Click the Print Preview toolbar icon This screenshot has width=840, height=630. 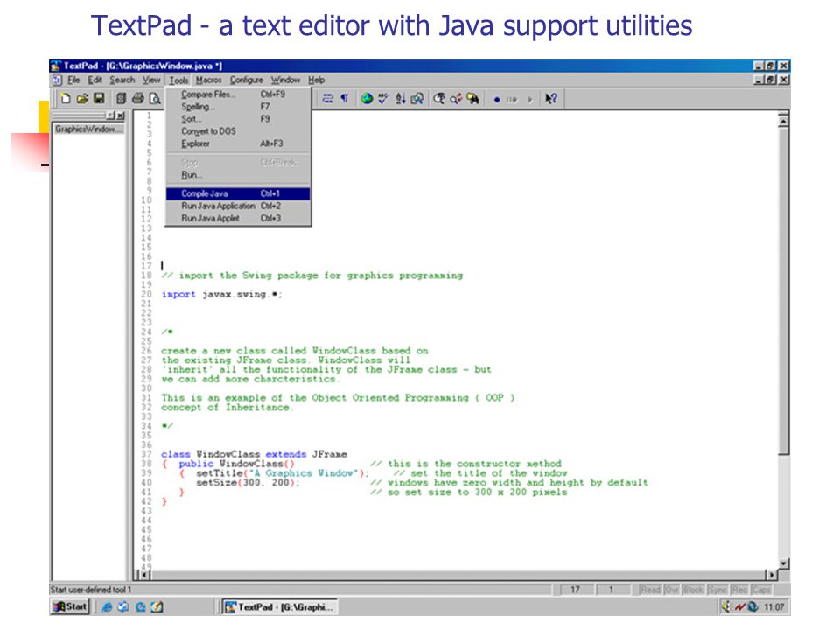coord(155,99)
